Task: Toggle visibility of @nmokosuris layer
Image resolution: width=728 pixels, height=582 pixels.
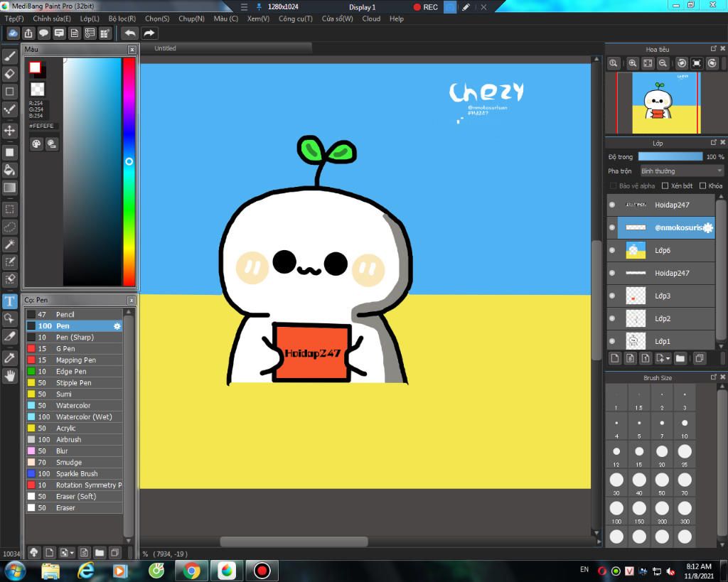Action: click(x=612, y=227)
